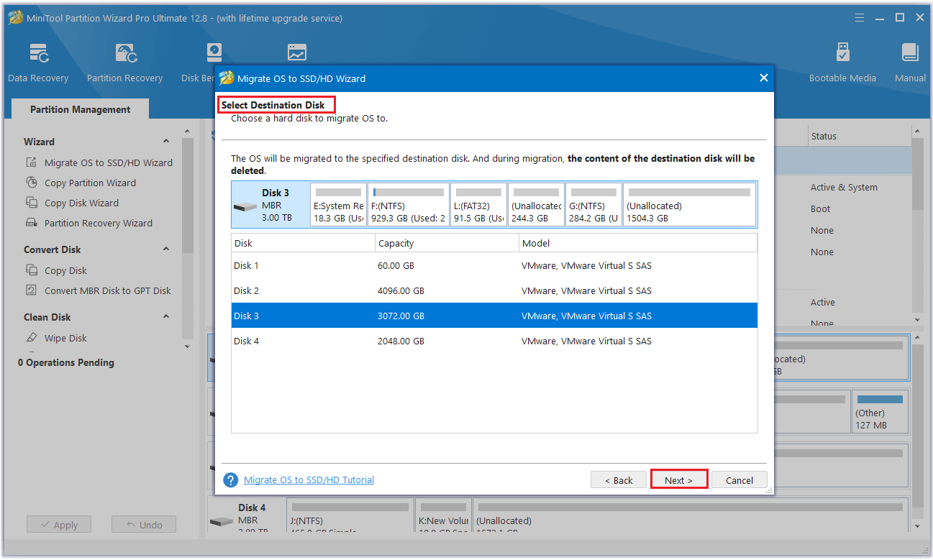Image resolution: width=933 pixels, height=560 pixels.
Task: Click Boot status entry in main window
Action: [820, 208]
